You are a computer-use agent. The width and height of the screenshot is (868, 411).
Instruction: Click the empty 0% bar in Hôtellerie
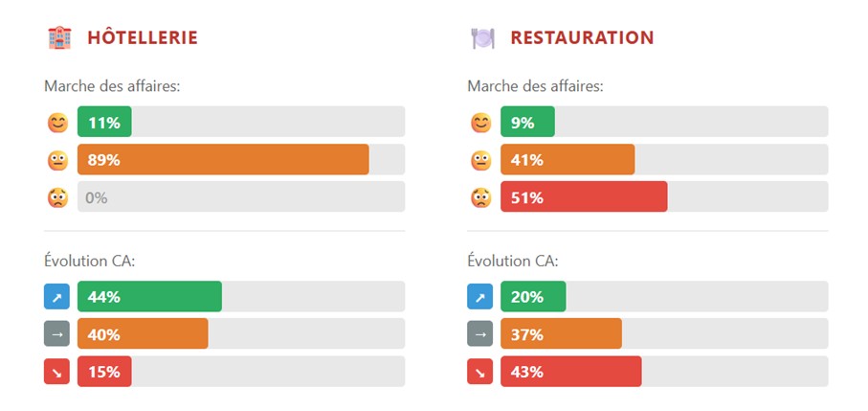(x=241, y=197)
